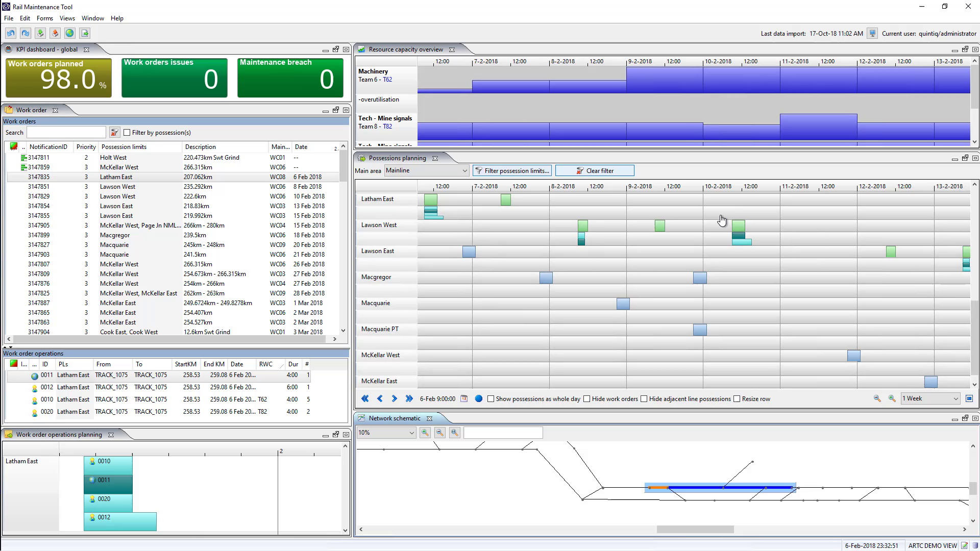980x551 pixels.
Task: Click the redo arrow toolbar icon
Action: [26, 33]
